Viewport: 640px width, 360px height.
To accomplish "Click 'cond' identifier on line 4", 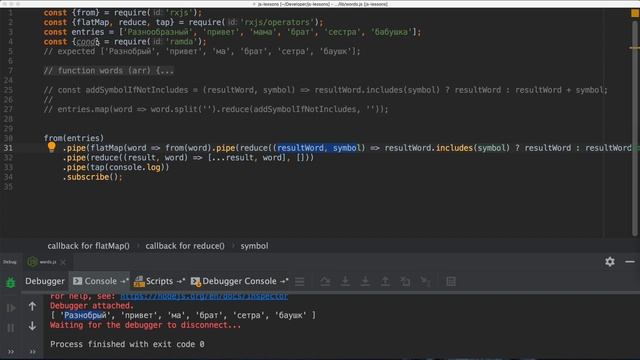I will (87, 42).
